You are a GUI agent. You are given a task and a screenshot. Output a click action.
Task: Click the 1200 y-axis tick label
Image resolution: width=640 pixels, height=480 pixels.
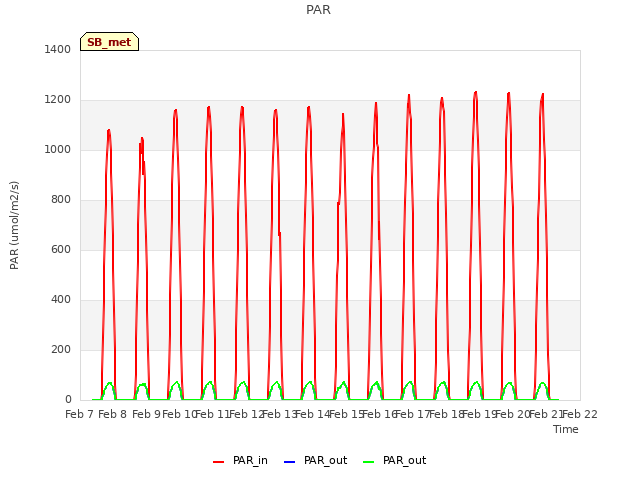pyautogui.click(x=58, y=100)
